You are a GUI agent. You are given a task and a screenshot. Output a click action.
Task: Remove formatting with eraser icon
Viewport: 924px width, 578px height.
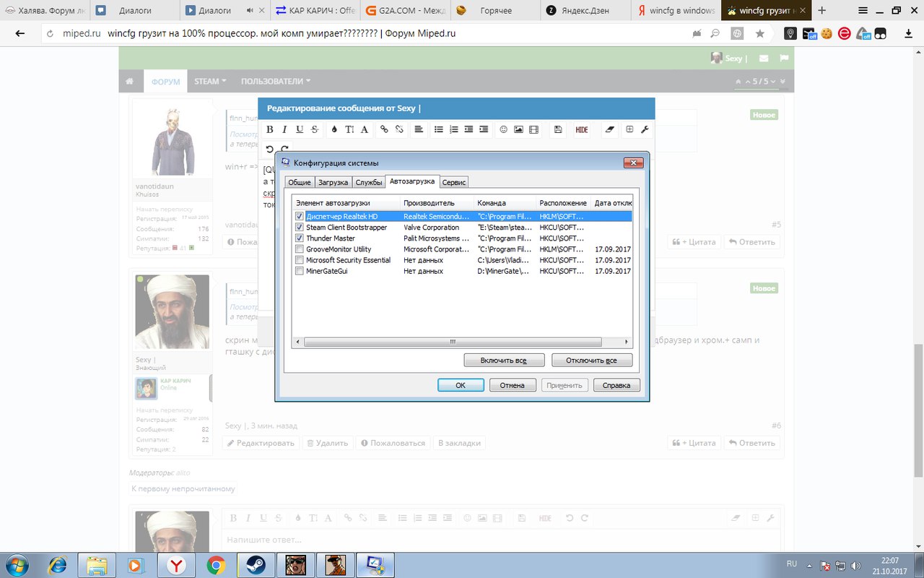tap(610, 129)
